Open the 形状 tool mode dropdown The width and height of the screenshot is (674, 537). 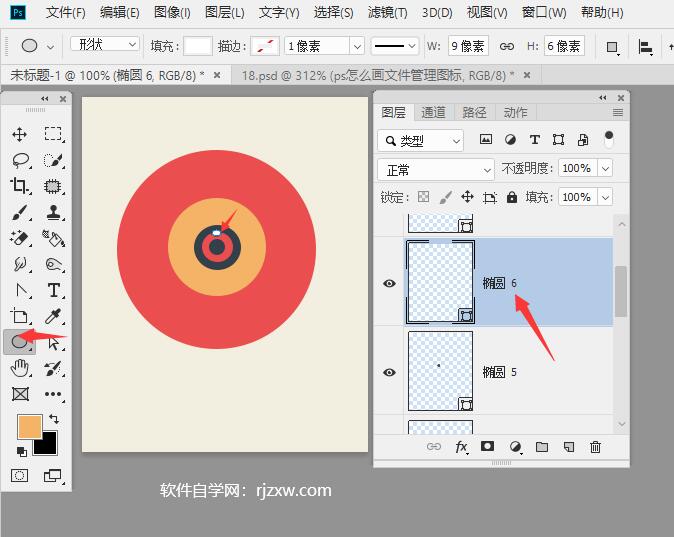105,44
